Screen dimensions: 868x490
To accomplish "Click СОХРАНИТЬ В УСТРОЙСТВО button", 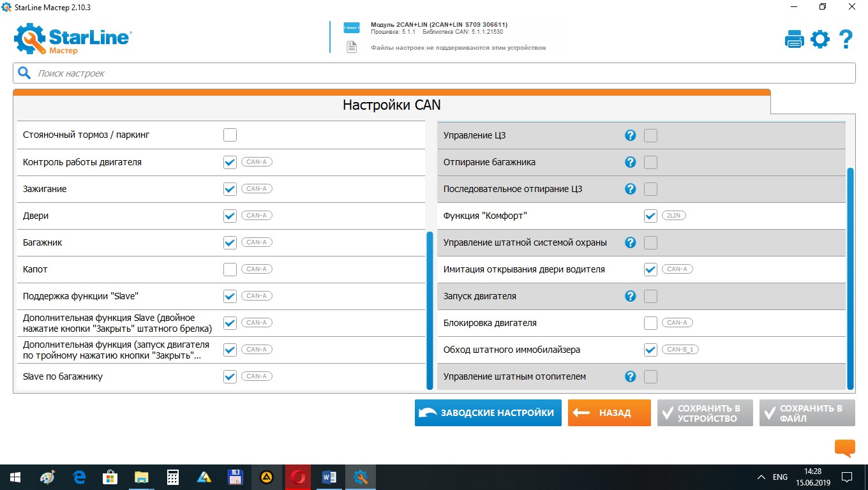I will (x=705, y=413).
